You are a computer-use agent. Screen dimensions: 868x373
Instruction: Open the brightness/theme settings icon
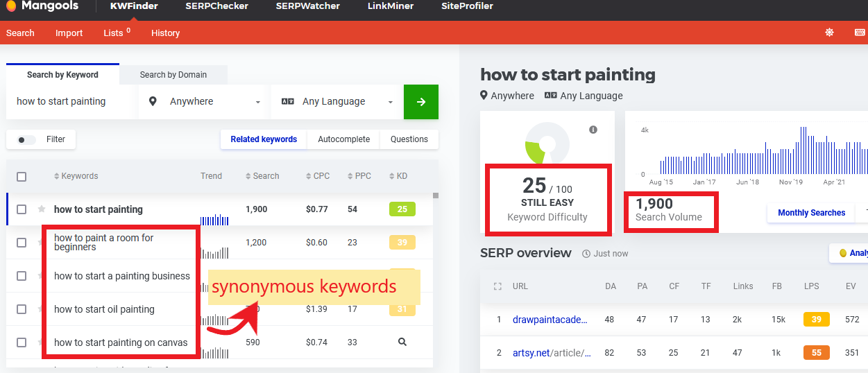829,33
